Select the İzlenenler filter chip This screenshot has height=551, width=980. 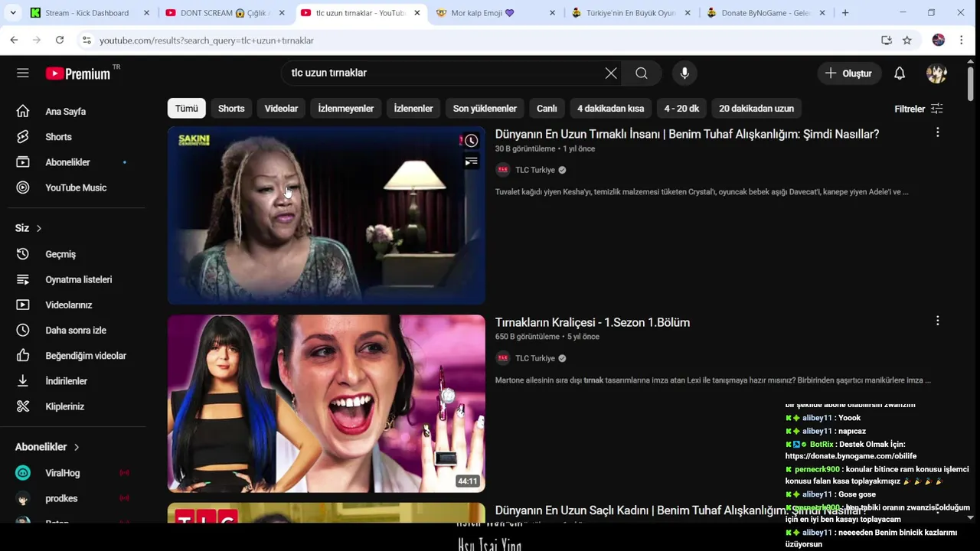[413, 109]
